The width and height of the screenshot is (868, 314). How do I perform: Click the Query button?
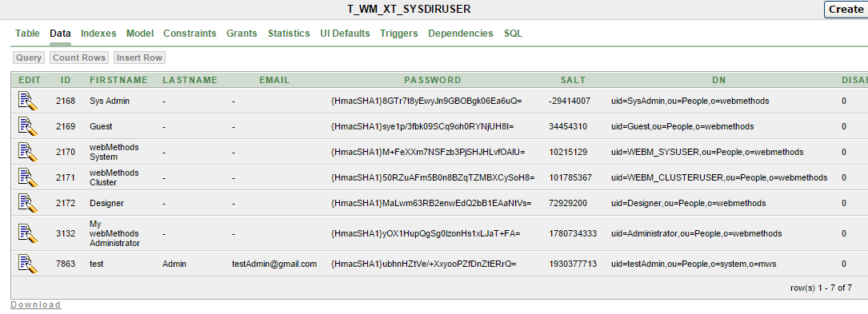(29, 58)
